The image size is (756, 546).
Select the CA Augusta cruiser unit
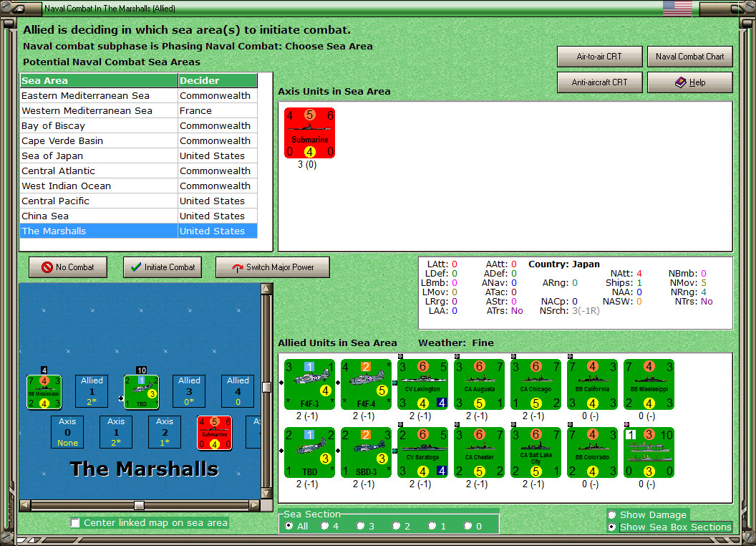click(x=479, y=384)
